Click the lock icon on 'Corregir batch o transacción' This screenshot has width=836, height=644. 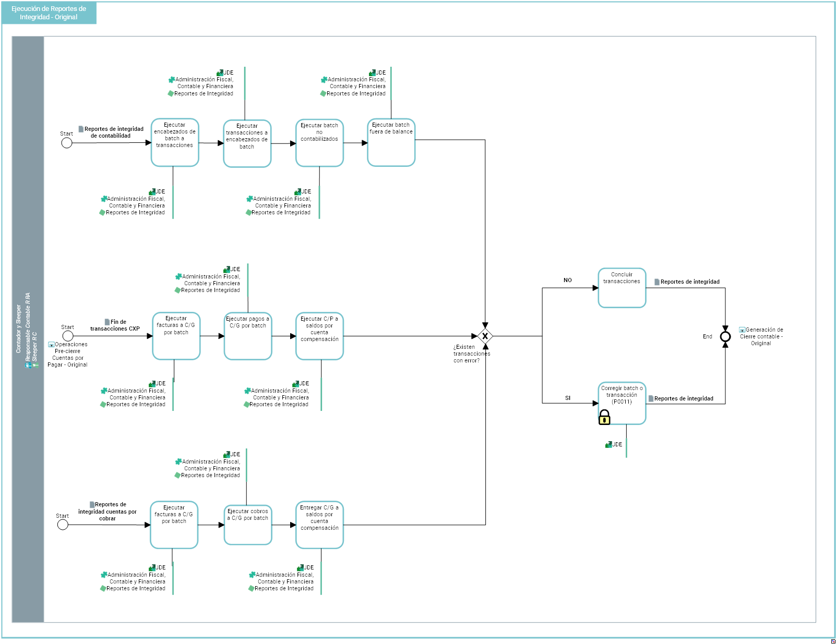[604, 417]
